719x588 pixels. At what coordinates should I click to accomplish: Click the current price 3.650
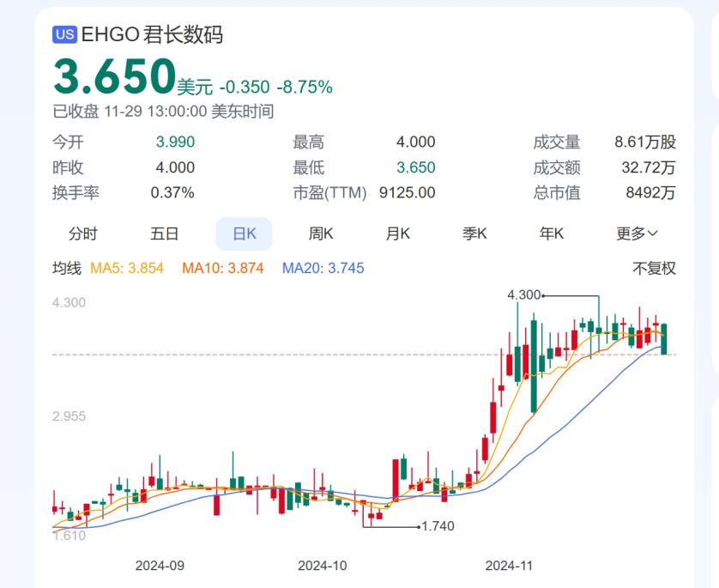[115, 76]
